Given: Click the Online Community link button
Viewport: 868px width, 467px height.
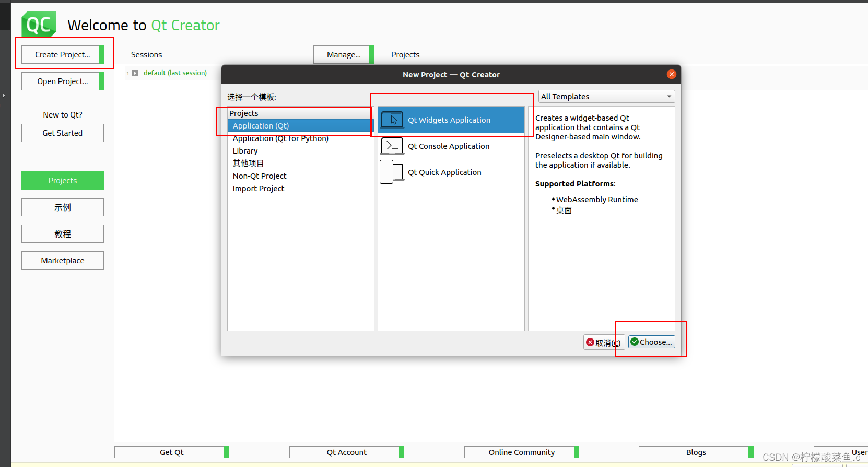Looking at the screenshot, I should [x=522, y=452].
